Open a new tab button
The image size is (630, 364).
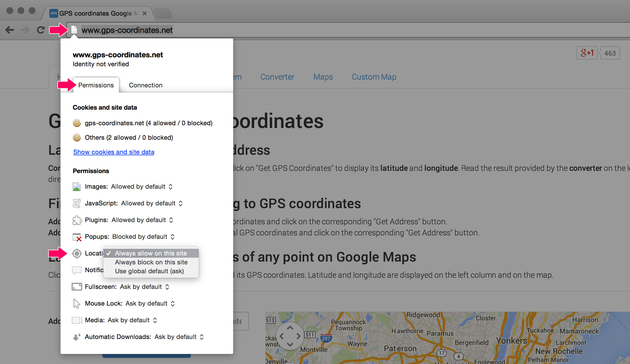pyautogui.click(x=163, y=13)
